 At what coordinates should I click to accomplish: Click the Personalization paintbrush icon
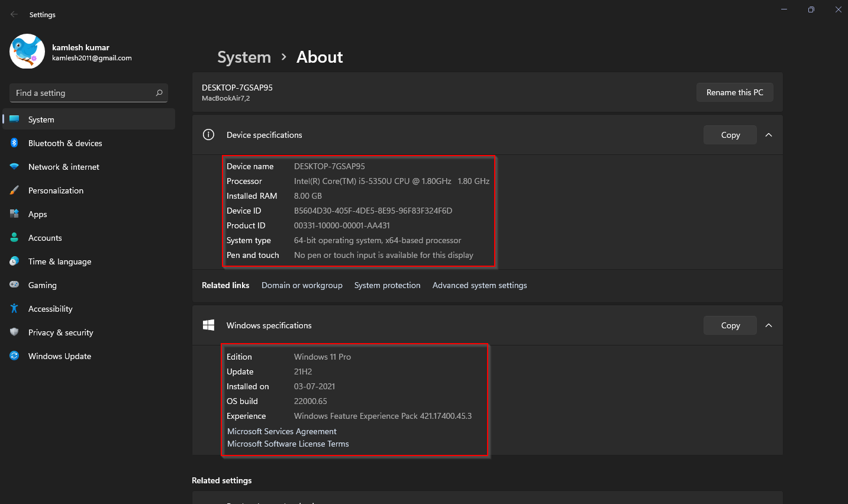pyautogui.click(x=14, y=190)
